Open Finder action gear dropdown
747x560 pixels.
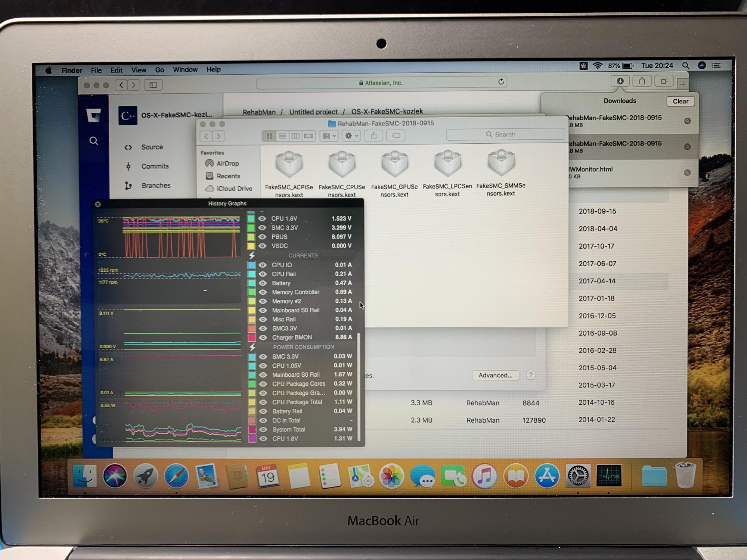(351, 136)
